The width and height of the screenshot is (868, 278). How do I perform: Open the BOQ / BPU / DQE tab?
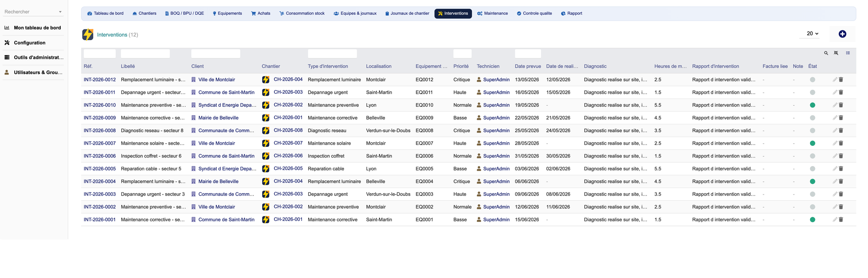pos(184,13)
